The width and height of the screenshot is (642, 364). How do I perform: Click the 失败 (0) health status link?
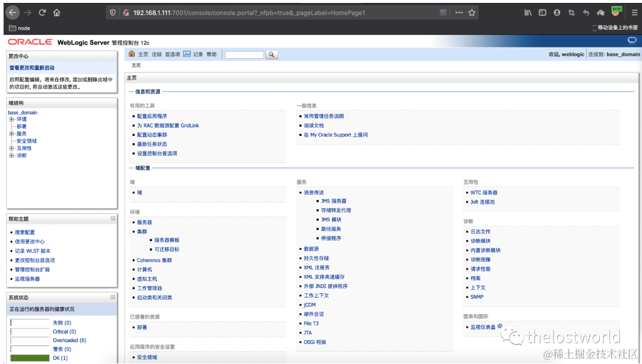click(62, 322)
